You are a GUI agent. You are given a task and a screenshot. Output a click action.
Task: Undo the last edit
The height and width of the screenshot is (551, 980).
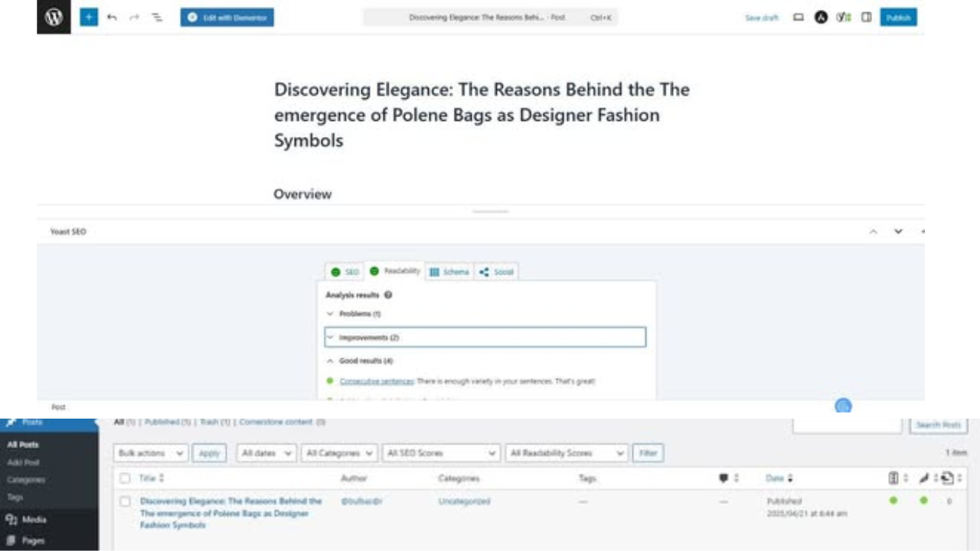point(112,17)
